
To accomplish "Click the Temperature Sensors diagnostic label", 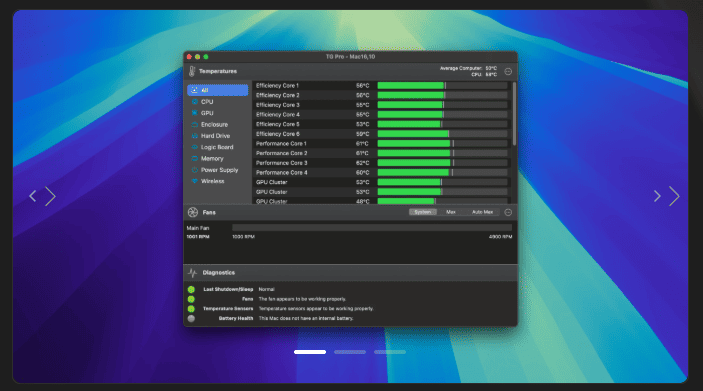I will [x=228, y=308].
